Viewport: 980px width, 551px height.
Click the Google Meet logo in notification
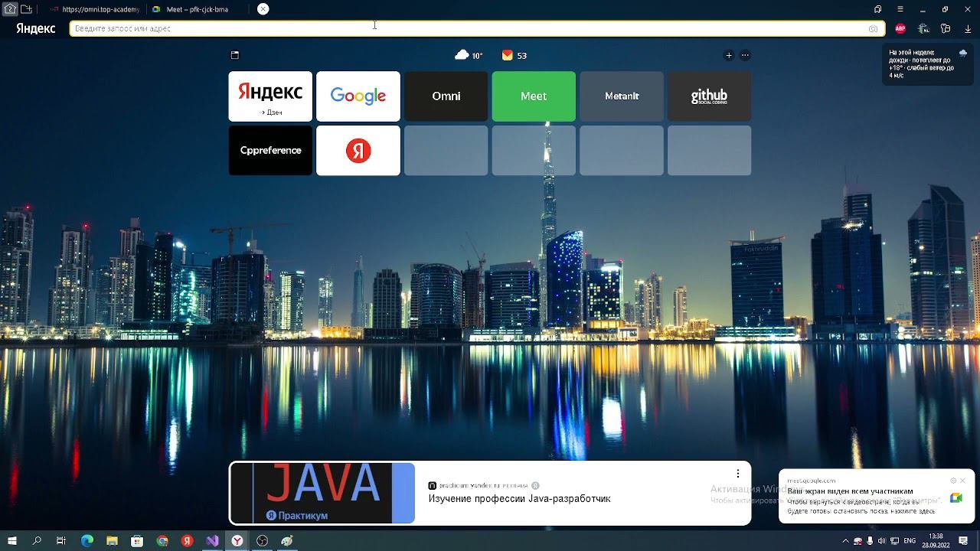point(955,497)
